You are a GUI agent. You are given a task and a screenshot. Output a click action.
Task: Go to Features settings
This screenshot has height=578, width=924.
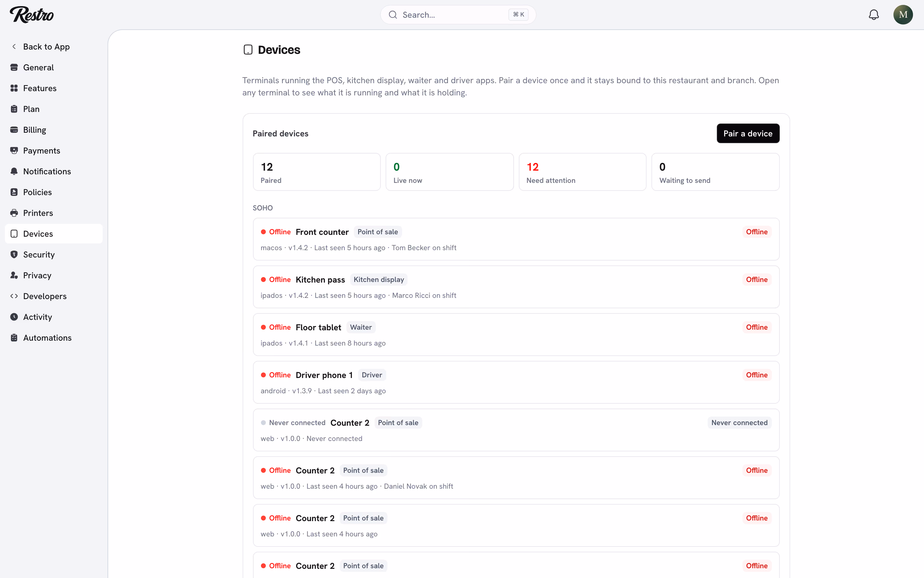tap(54, 88)
